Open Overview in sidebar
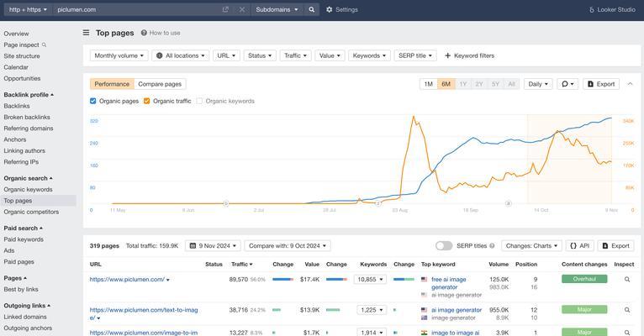 17,34
